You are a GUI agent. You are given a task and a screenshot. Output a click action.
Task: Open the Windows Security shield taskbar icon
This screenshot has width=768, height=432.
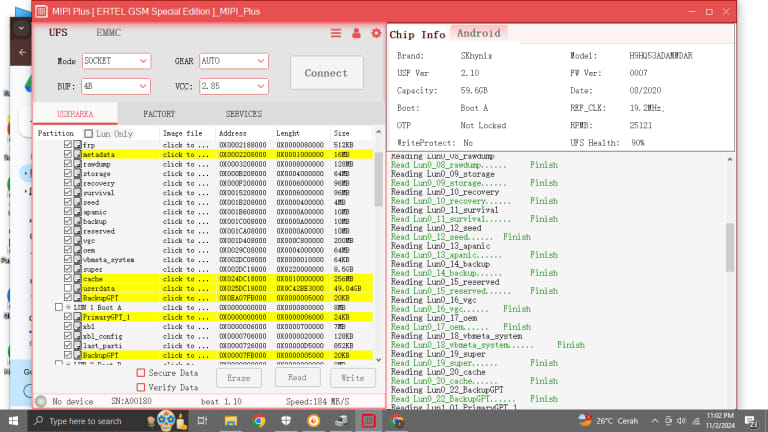coord(286,421)
